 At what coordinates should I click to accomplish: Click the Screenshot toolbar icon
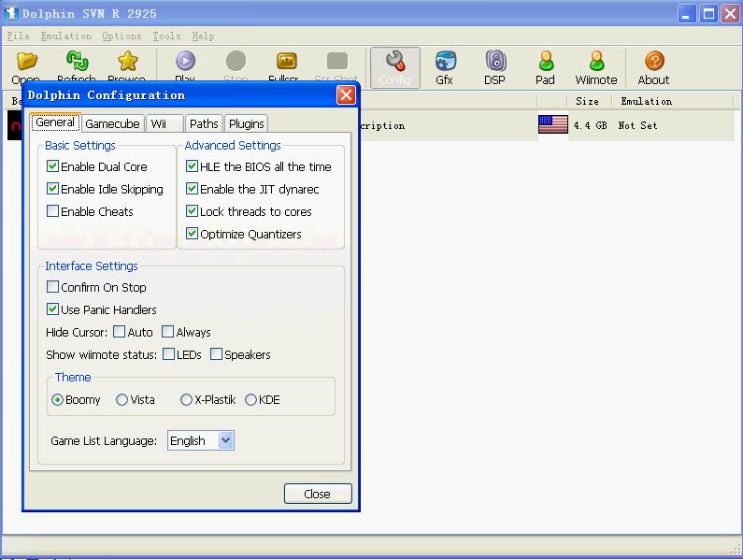337,61
